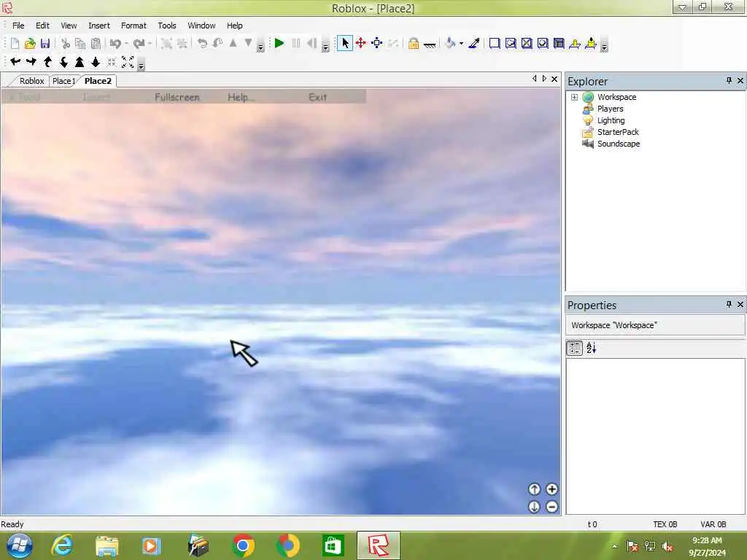The image size is (747, 560).
Task: Click the New file icon
Action: point(15,44)
